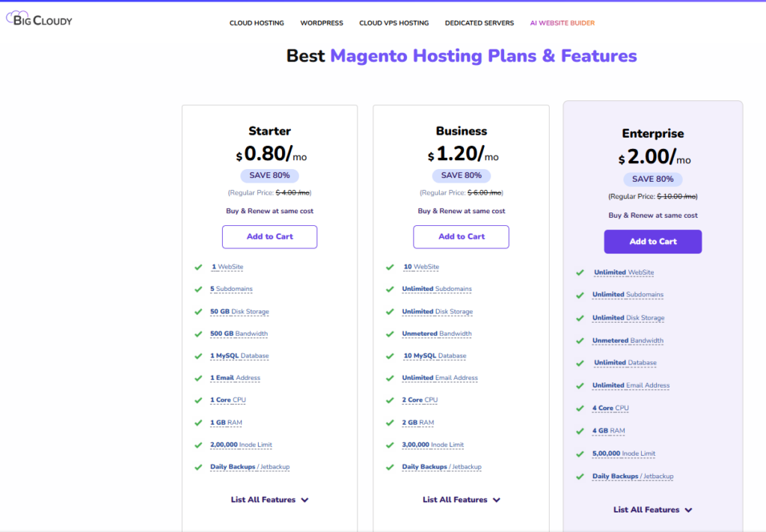The height and width of the screenshot is (532, 766).
Task: Click checkmark beside '5 Subdomains'
Action: (198, 290)
